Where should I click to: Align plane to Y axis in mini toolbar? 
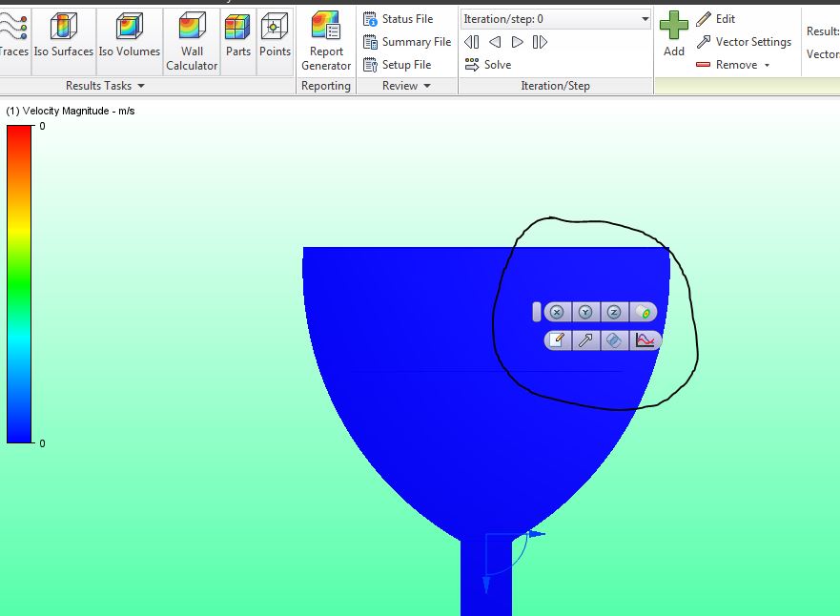[585, 312]
